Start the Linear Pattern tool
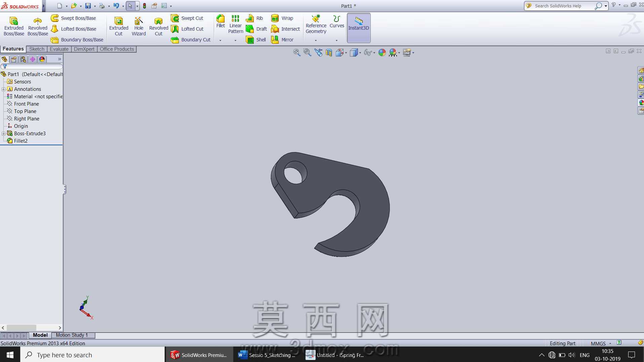Screen dimensions: 644x362 [236, 24]
